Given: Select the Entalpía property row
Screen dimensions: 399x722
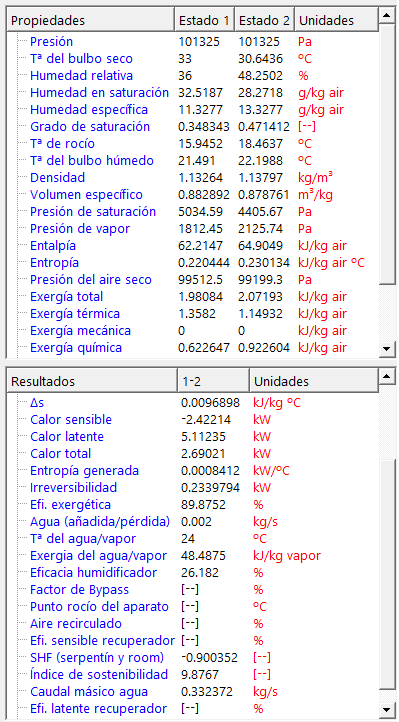Looking at the screenshot, I should [x=192, y=245].
